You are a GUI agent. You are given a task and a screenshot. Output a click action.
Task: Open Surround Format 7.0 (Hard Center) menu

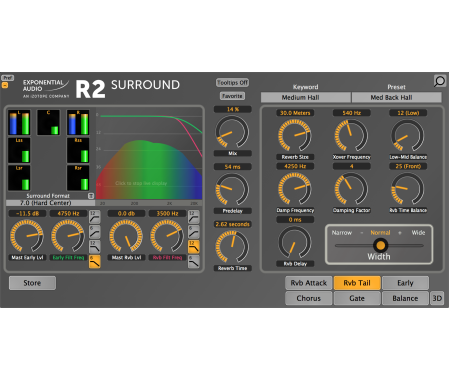[x=51, y=203]
